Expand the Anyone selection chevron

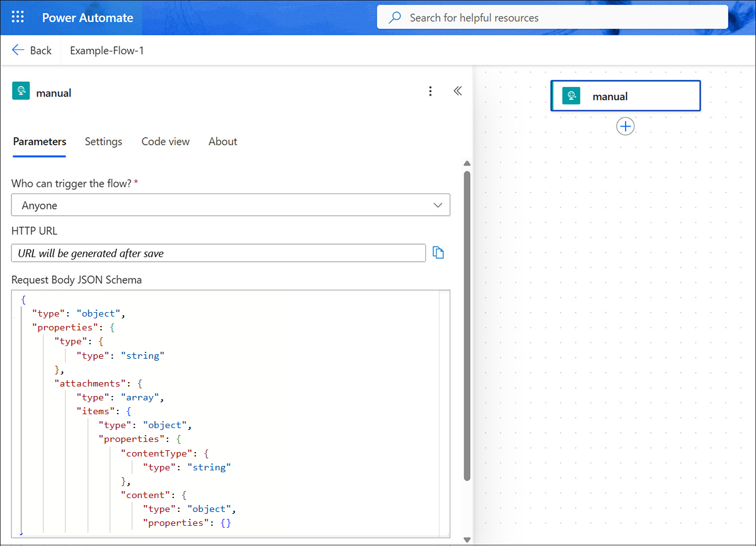pyautogui.click(x=437, y=204)
